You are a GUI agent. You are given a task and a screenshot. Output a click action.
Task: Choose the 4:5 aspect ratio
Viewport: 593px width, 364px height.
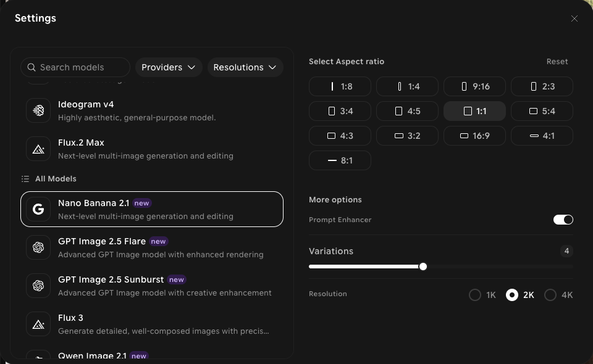pos(407,111)
